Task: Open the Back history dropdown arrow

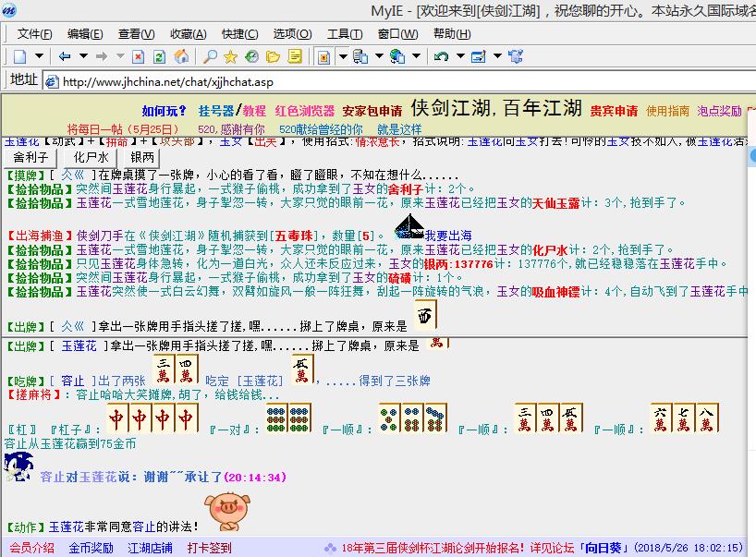Action: tap(83, 56)
